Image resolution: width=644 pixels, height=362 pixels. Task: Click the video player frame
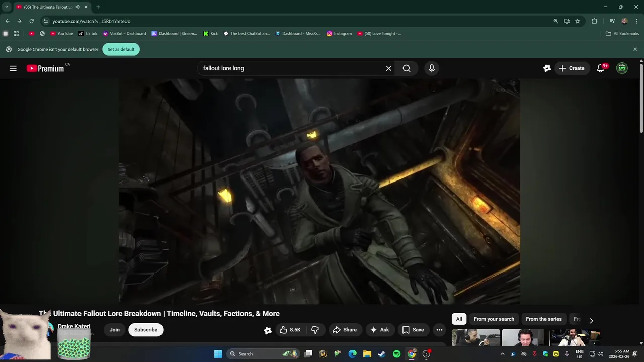pos(319,191)
